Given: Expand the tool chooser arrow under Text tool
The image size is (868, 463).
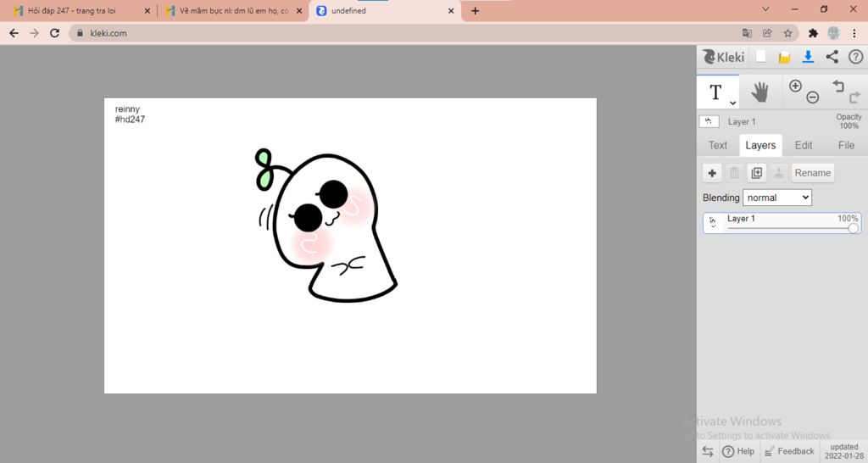Looking at the screenshot, I should 733,103.
